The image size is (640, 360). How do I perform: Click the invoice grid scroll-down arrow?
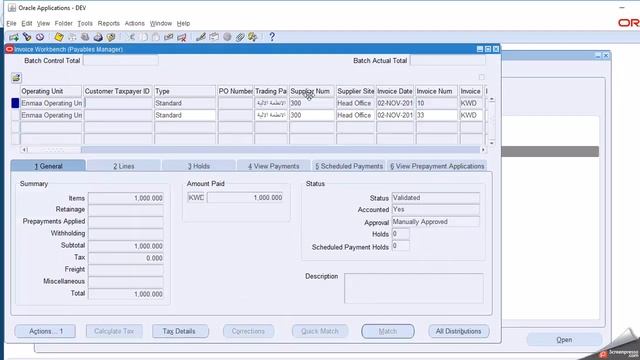tap(492, 143)
